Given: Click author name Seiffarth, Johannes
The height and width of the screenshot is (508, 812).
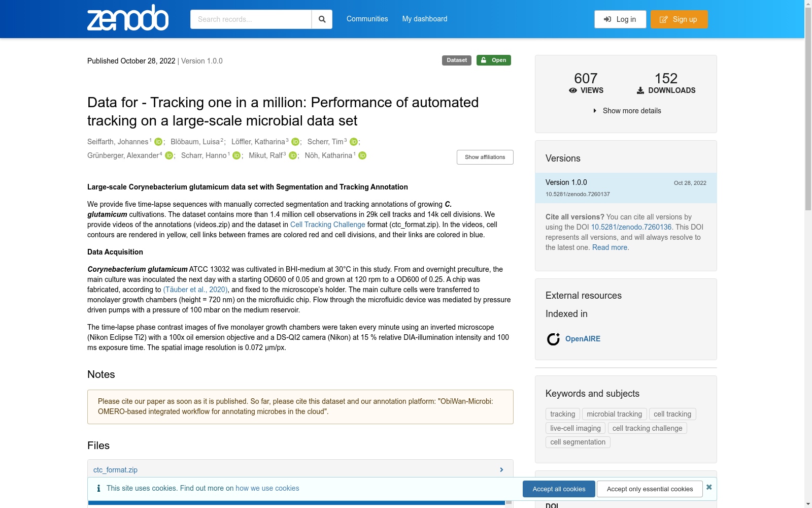Looking at the screenshot, I should pyautogui.click(x=118, y=142).
